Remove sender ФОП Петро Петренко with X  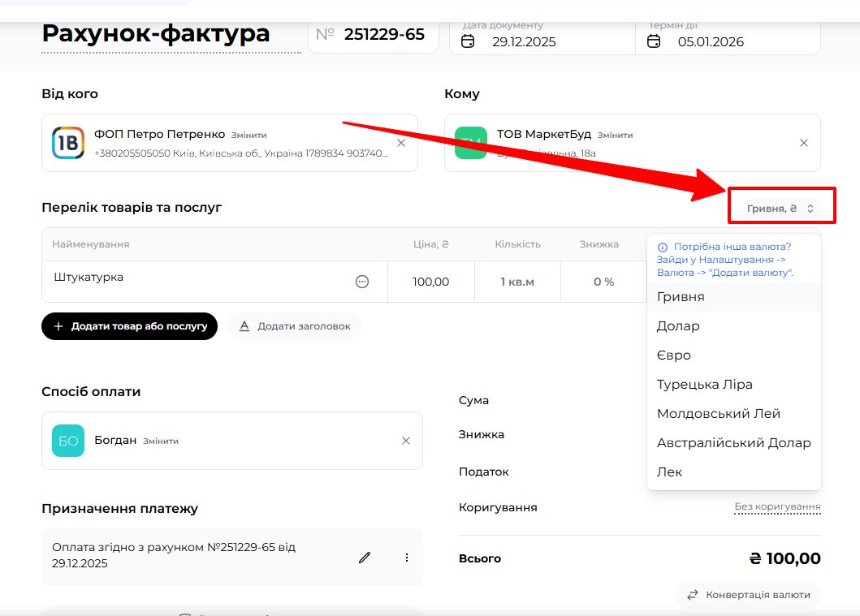tap(401, 143)
